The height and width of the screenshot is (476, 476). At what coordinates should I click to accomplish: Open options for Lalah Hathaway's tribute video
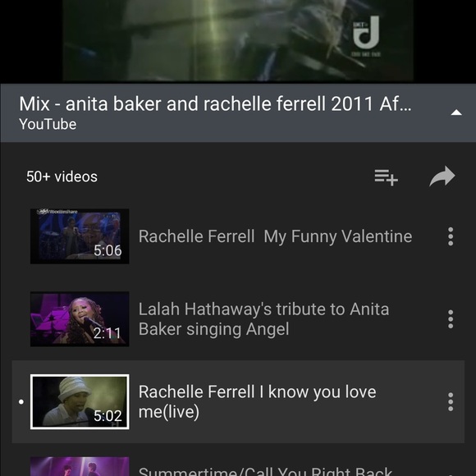[x=451, y=319]
